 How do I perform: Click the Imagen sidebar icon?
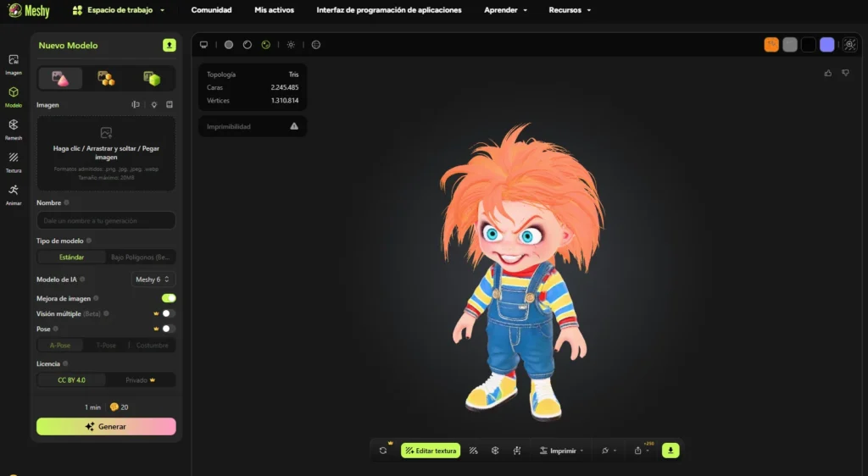point(13,63)
